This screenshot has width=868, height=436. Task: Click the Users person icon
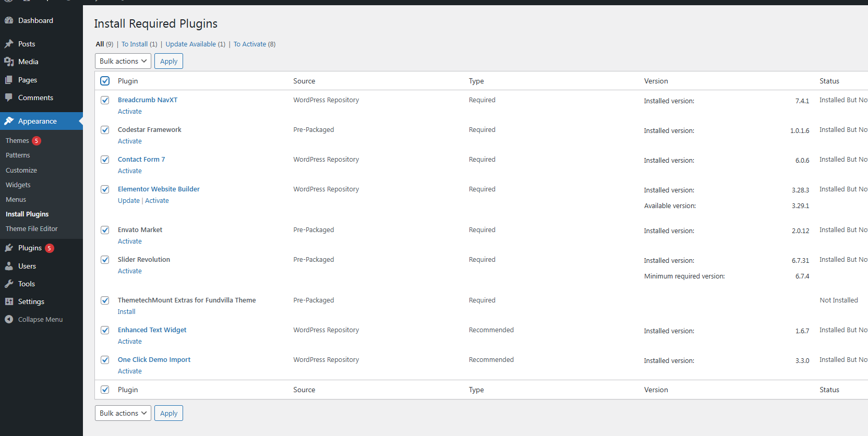[9, 266]
